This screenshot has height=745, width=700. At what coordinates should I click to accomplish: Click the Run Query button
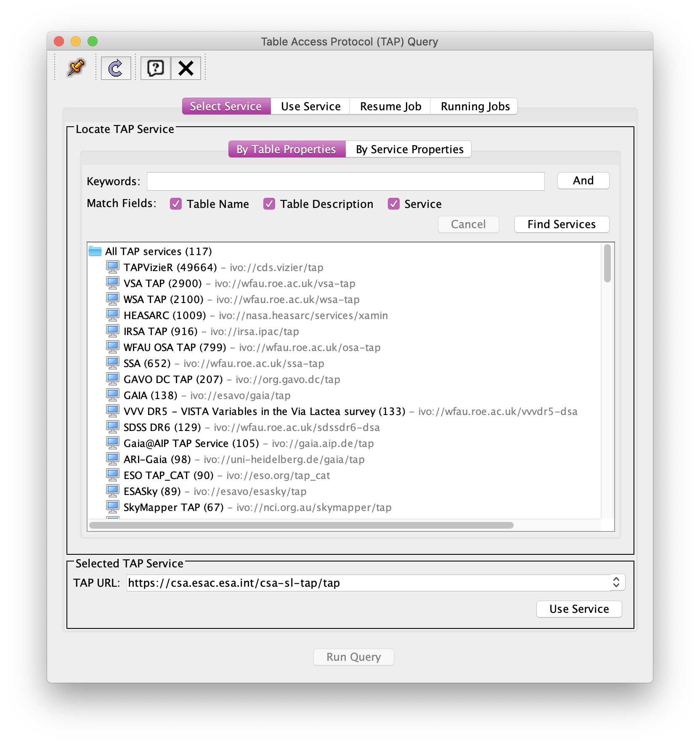[x=353, y=657]
